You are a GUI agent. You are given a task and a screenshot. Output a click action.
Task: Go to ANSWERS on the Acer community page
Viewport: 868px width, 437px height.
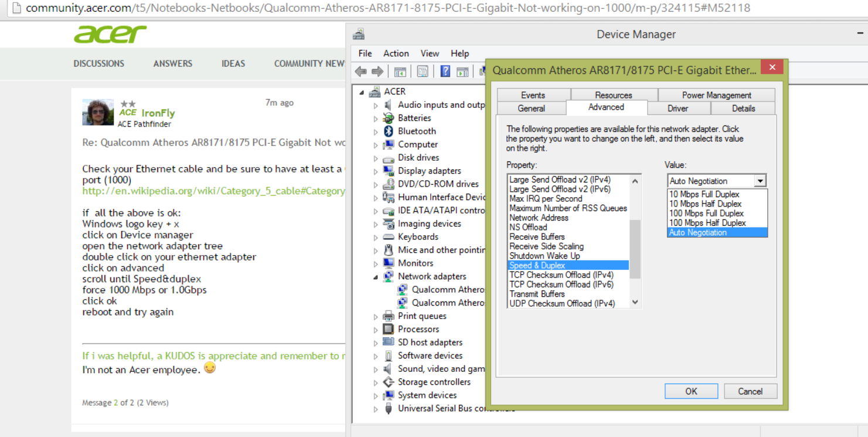pos(173,63)
